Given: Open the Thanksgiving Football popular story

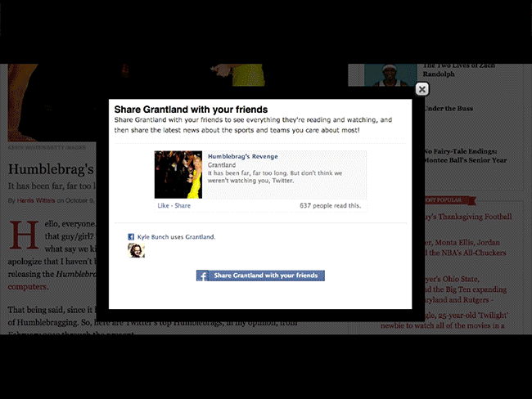Looking at the screenshot, I should (x=468, y=217).
